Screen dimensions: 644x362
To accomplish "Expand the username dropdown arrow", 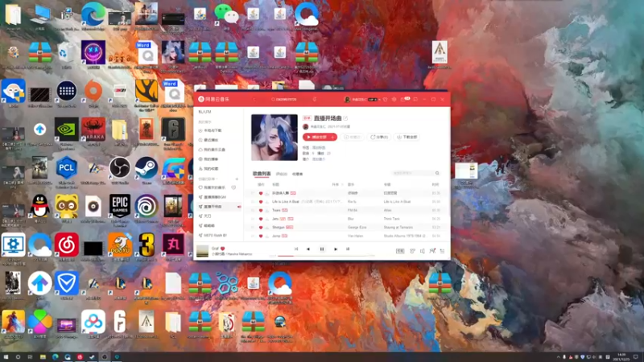I will coord(380,99).
